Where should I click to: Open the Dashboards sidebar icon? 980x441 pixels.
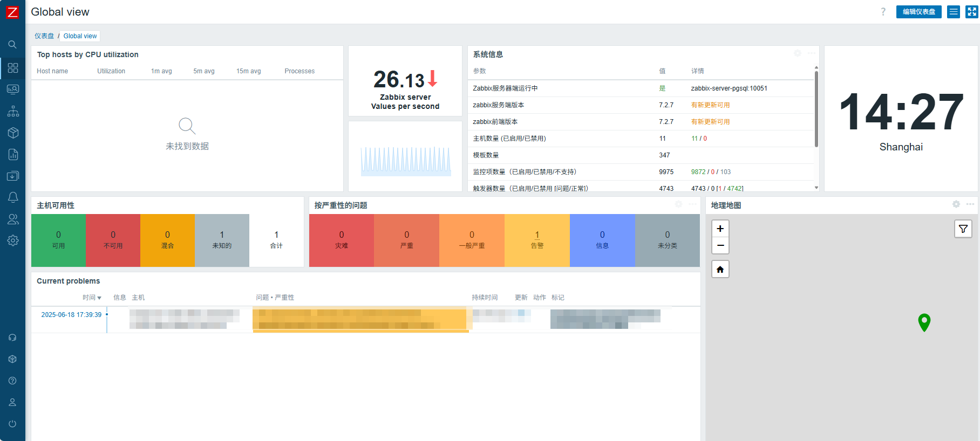coord(13,68)
